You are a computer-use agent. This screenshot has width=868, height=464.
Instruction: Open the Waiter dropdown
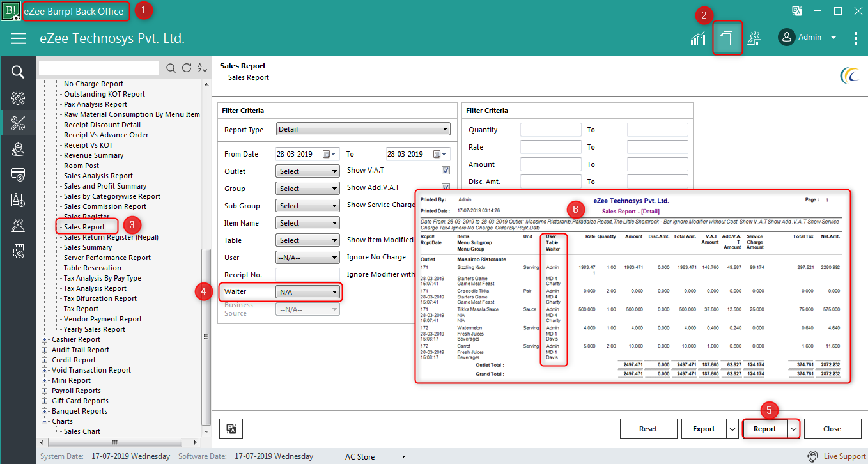click(307, 292)
